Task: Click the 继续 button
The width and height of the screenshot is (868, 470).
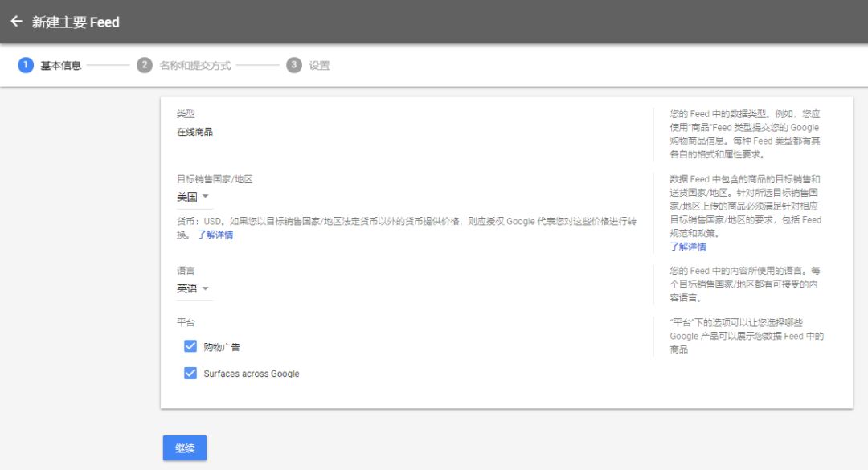Action: point(184,448)
